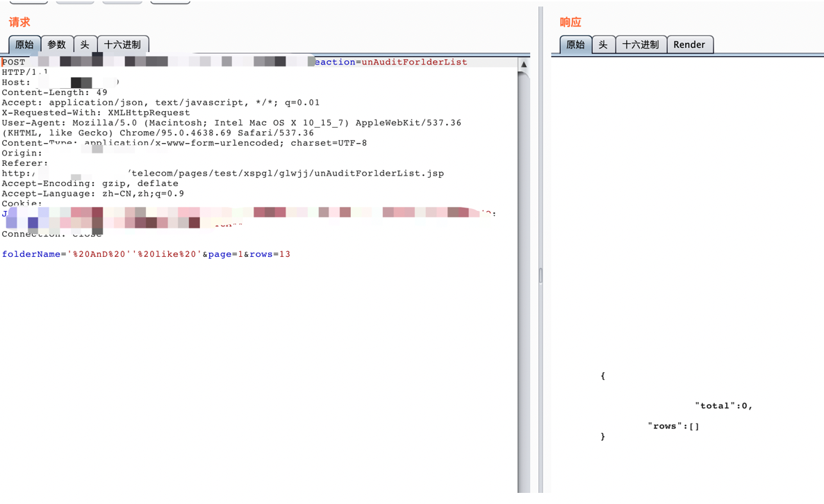Click the action=unAuditForlderList text in request line
Viewport: 824px width, 504px height.
pyautogui.click(x=390, y=62)
